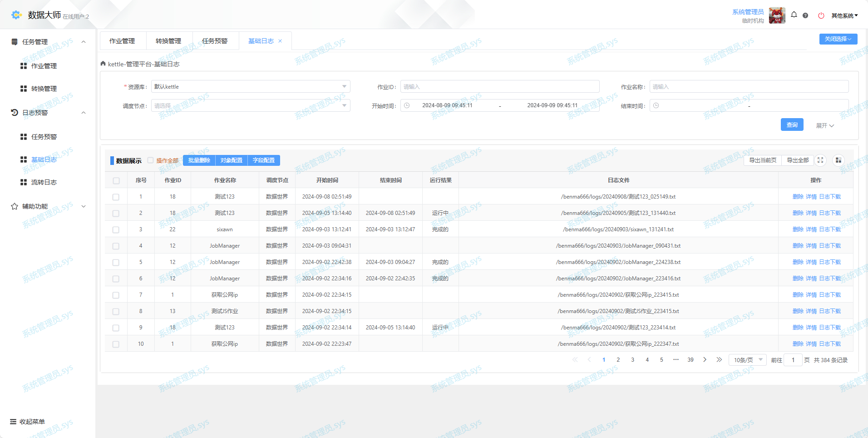Click the 查询 search button
Viewport: 868px width, 438px height.
792,124
